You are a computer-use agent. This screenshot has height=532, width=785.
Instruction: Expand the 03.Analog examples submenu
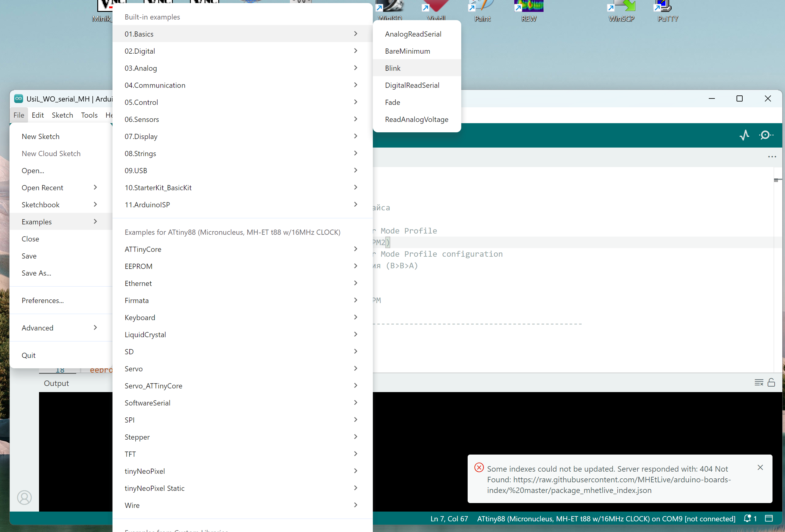click(243, 68)
